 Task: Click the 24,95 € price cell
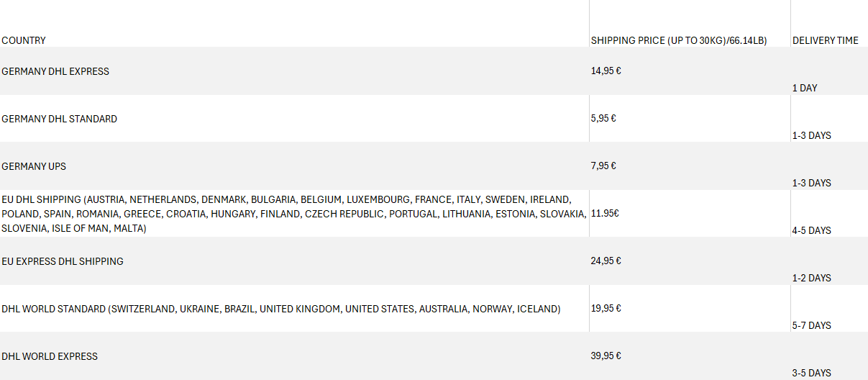click(x=606, y=261)
